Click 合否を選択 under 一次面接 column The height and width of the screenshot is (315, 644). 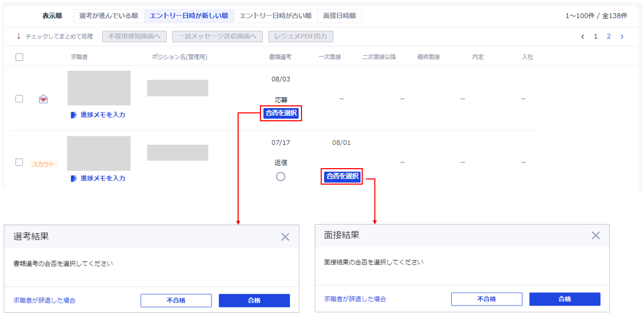[342, 176]
